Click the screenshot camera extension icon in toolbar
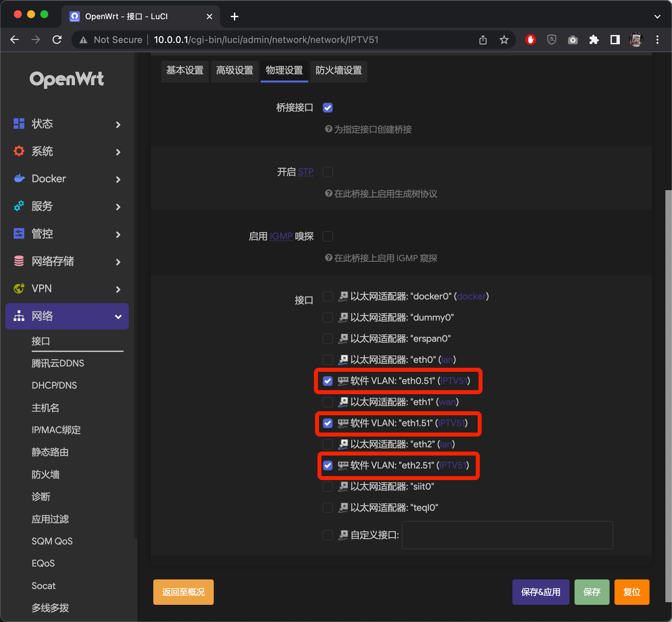 coord(573,39)
